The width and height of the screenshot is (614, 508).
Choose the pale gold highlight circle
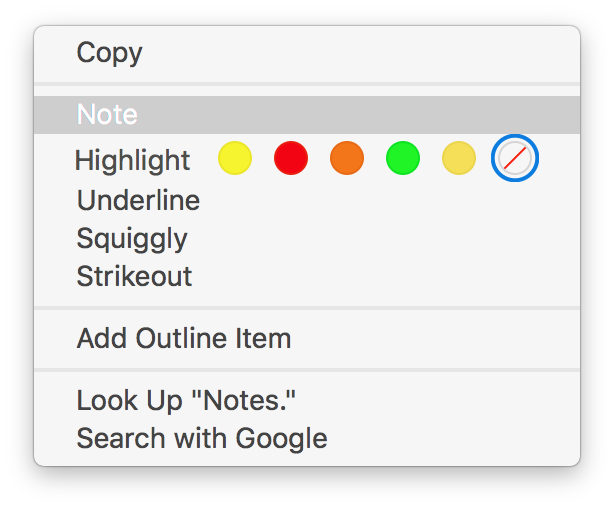[459, 158]
